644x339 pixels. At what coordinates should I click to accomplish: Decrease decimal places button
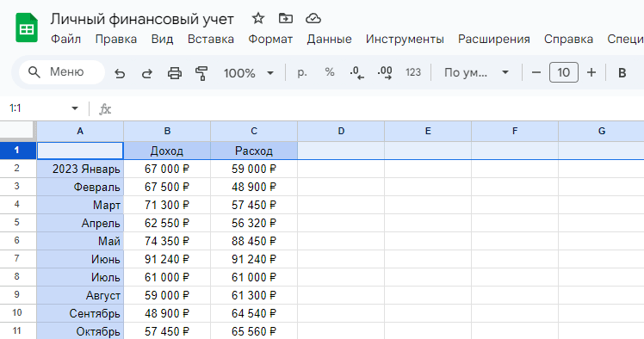click(356, 72)
